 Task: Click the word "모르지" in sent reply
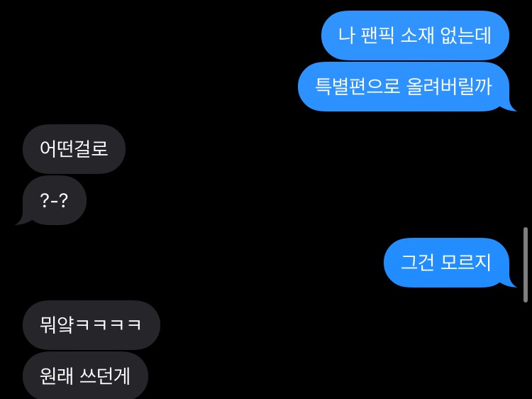pos(466,263)
